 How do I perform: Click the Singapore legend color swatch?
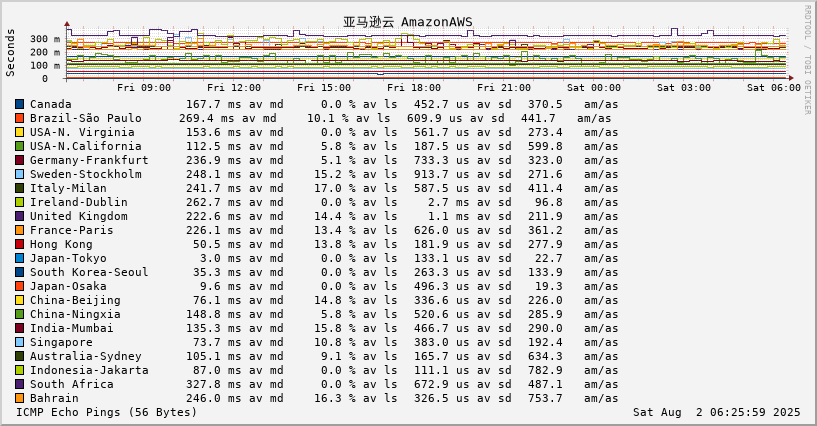click(19, 342)
